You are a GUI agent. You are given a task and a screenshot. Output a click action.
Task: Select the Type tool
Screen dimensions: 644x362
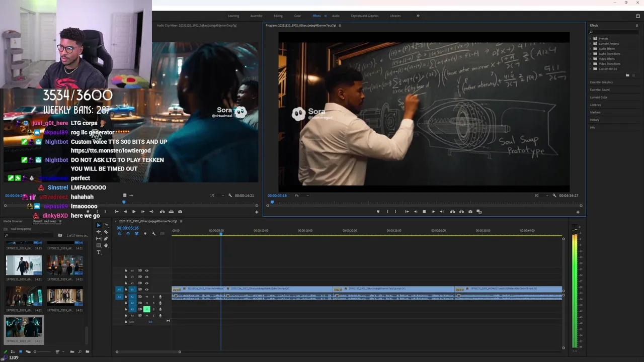pos(99,252)
